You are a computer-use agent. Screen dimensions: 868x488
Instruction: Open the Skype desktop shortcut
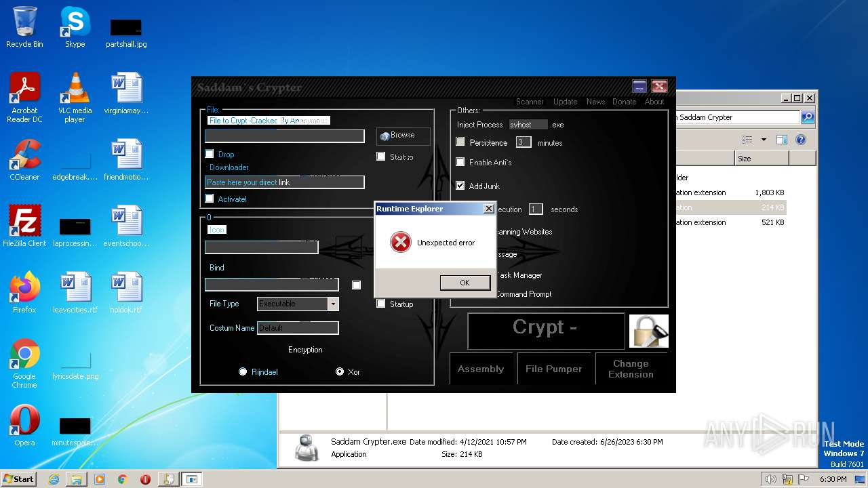[75, 27]
